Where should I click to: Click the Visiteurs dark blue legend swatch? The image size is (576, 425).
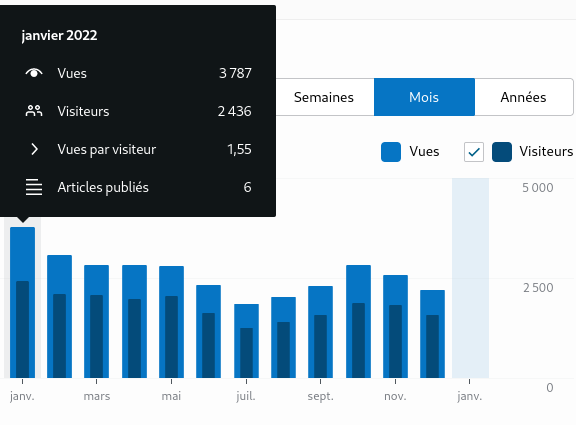click(x=502, y=152)
